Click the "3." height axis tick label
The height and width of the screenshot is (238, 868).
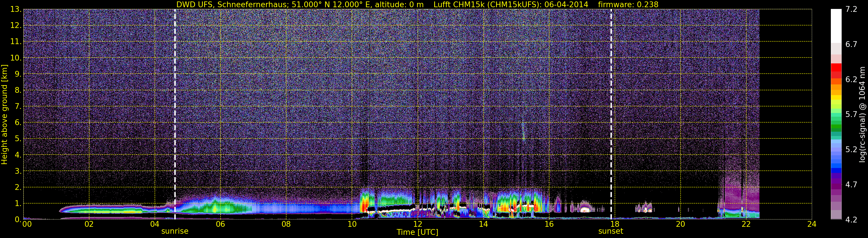click(x=18, y=171)
